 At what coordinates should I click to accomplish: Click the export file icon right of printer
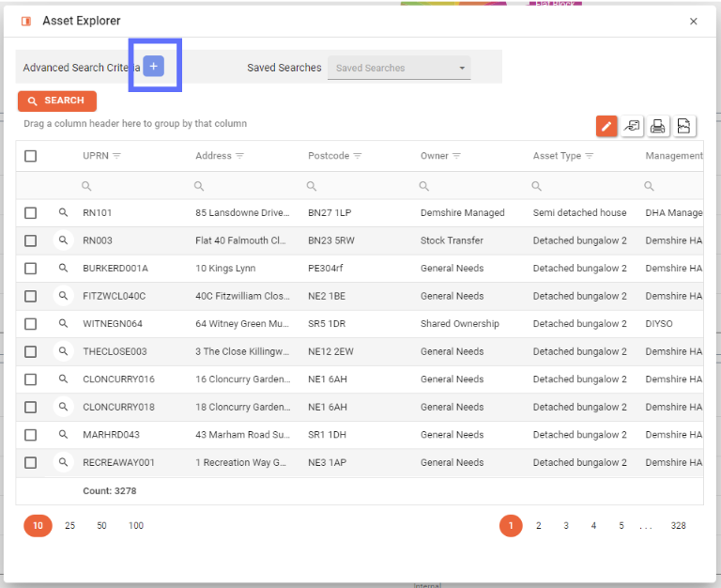pos(684,126)
